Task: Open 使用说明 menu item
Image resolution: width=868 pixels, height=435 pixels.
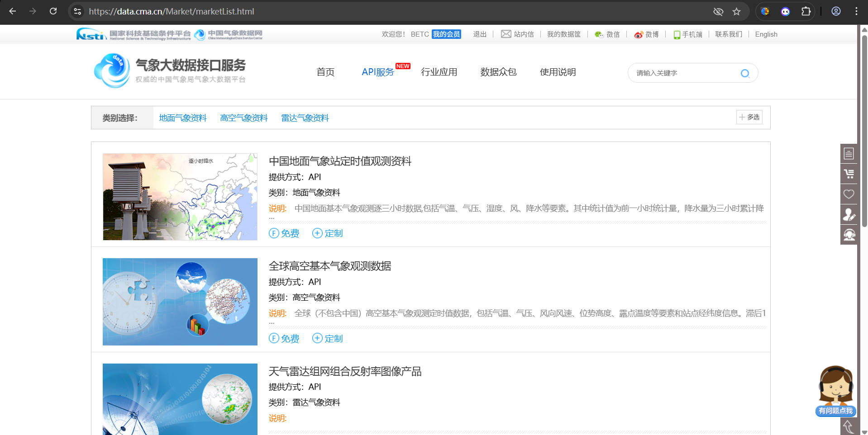Action: coord(558,72)
